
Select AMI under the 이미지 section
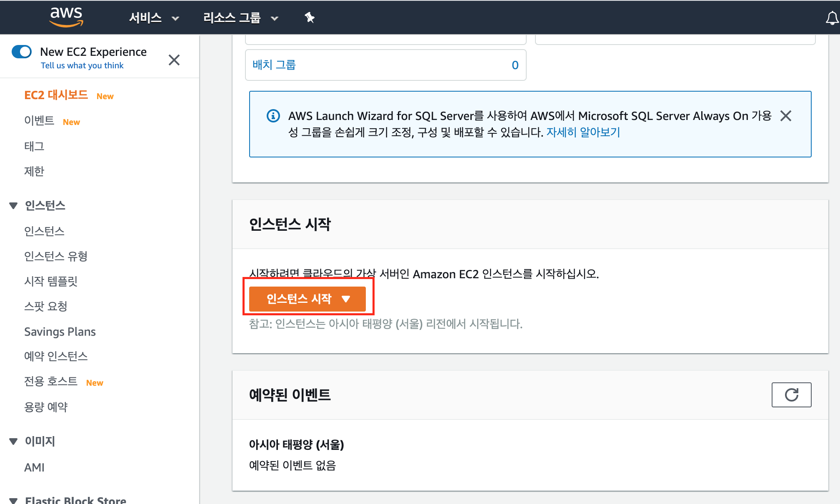34,467
